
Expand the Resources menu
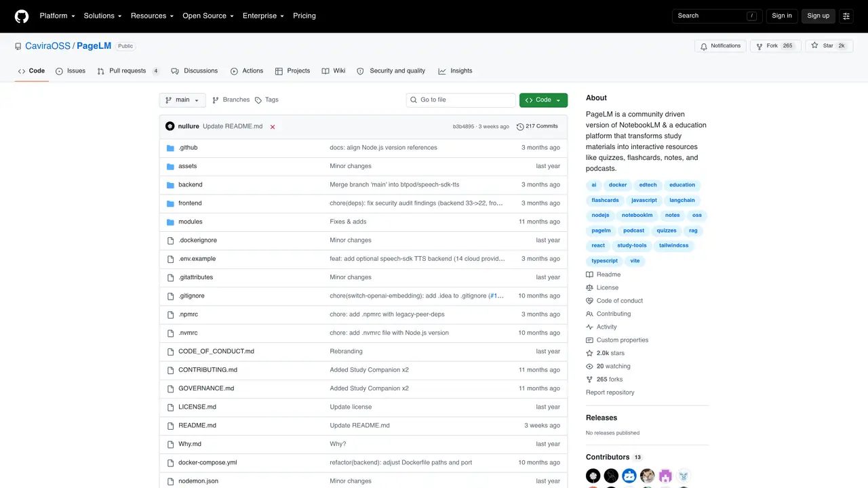pos(153,16)
